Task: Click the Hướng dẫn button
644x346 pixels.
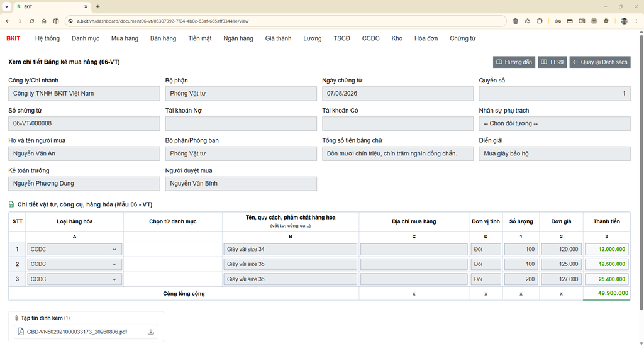Action: (514, 62)
